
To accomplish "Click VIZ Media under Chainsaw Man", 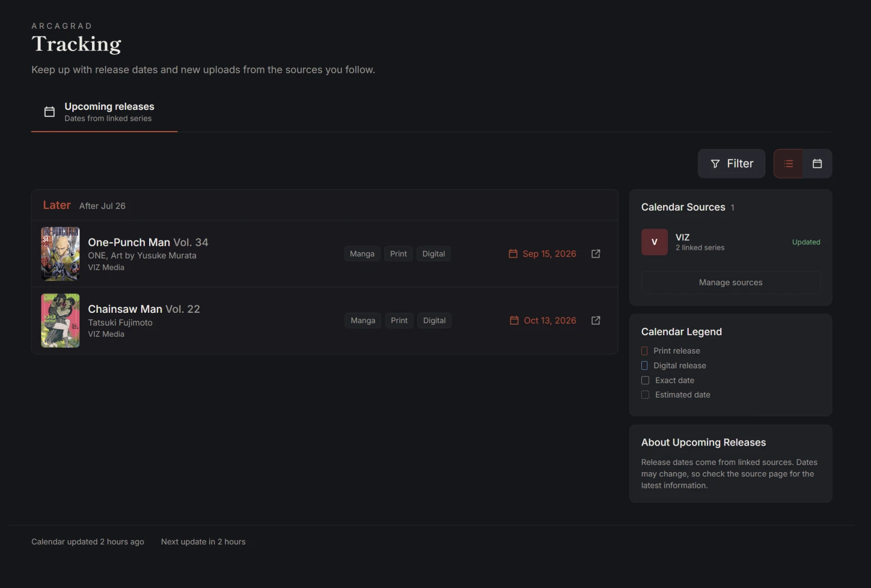I will coord(106,335).
